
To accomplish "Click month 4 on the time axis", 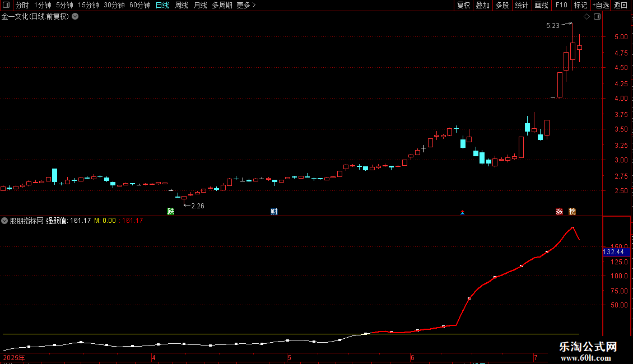I will [153, 357].
